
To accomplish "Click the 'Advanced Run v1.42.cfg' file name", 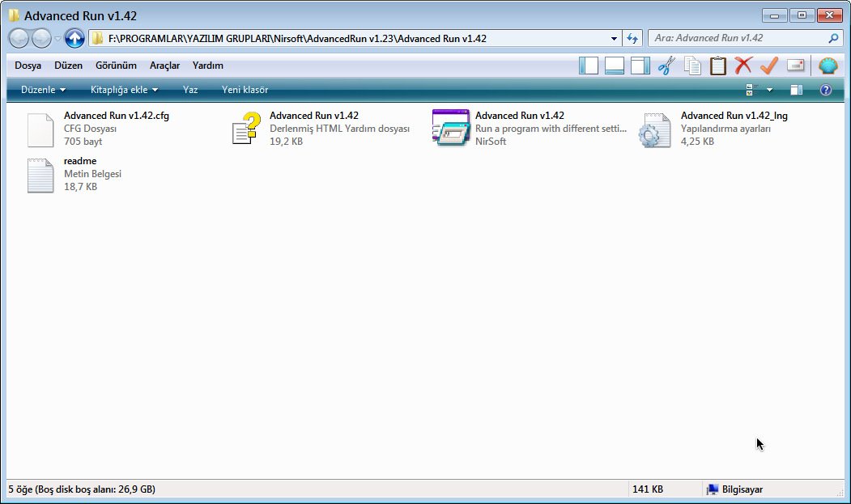I will (116, 116).
